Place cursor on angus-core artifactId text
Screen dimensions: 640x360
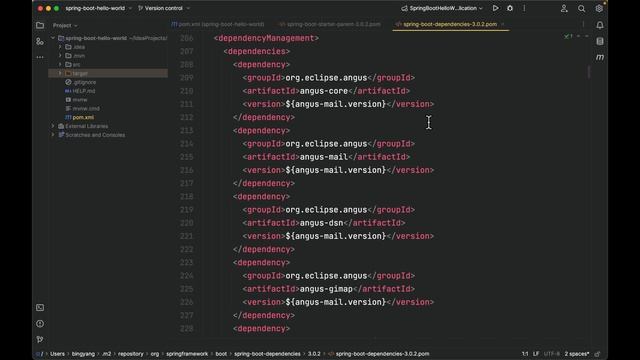324,91
